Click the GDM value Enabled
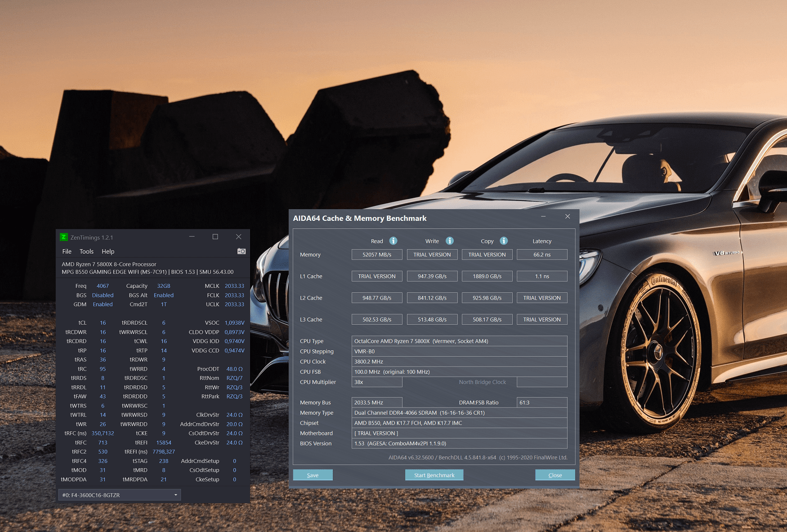The image size is (787, 532). [x=103, y=304]
